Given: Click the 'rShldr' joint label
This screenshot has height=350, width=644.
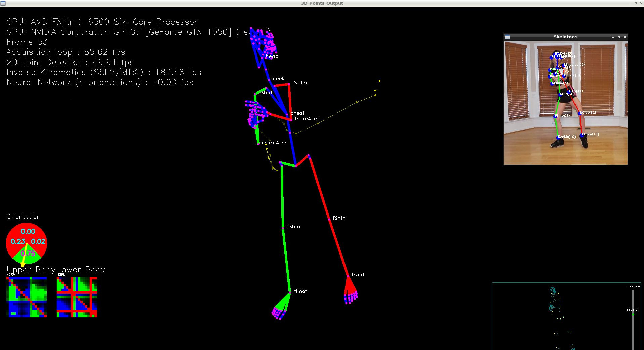Looking at the screenshot, I should [x=267, y=93].
